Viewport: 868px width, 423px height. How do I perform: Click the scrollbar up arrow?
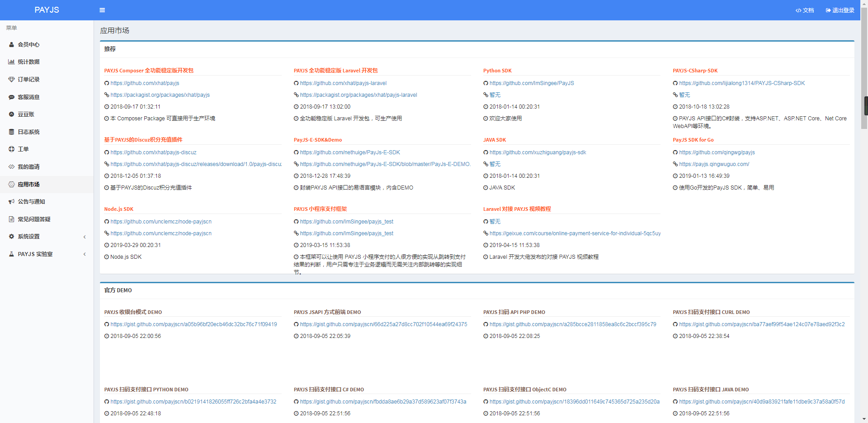[x=864, y=4]
